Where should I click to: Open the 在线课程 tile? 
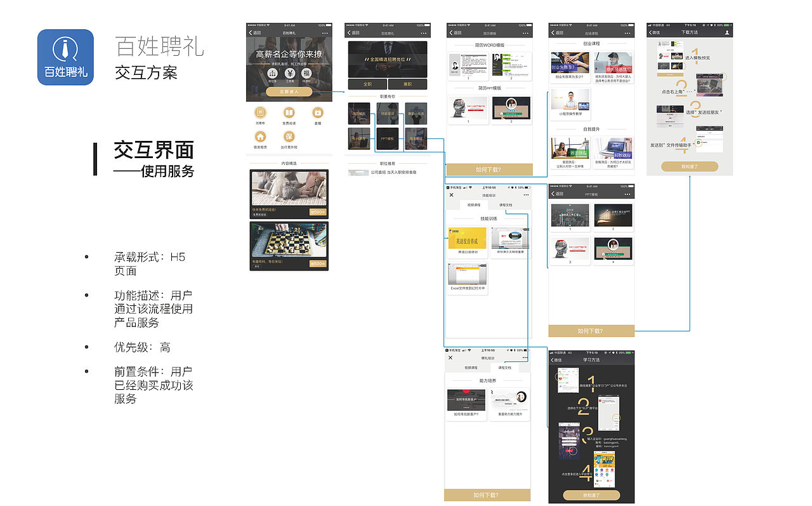[359, 138]
